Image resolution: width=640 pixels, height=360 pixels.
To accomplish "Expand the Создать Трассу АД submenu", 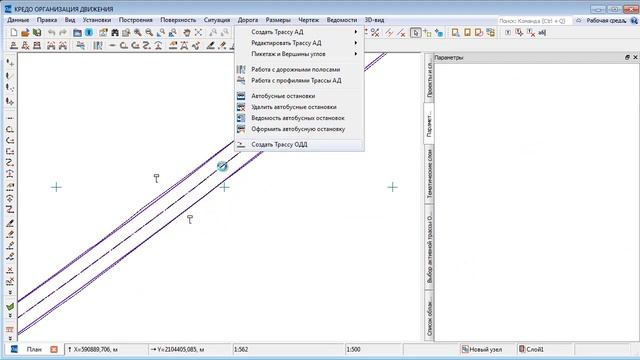I will point(300,32).
